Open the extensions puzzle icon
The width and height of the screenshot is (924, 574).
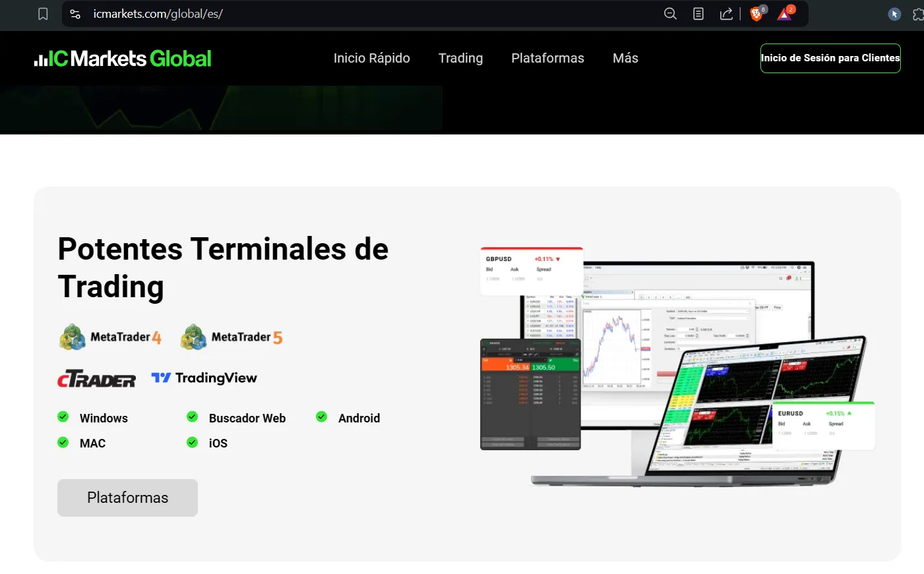click(x=918, y=14)
